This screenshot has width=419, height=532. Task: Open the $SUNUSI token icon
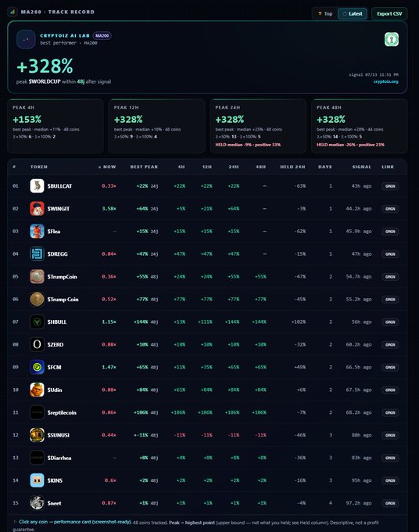coord(37,435)
